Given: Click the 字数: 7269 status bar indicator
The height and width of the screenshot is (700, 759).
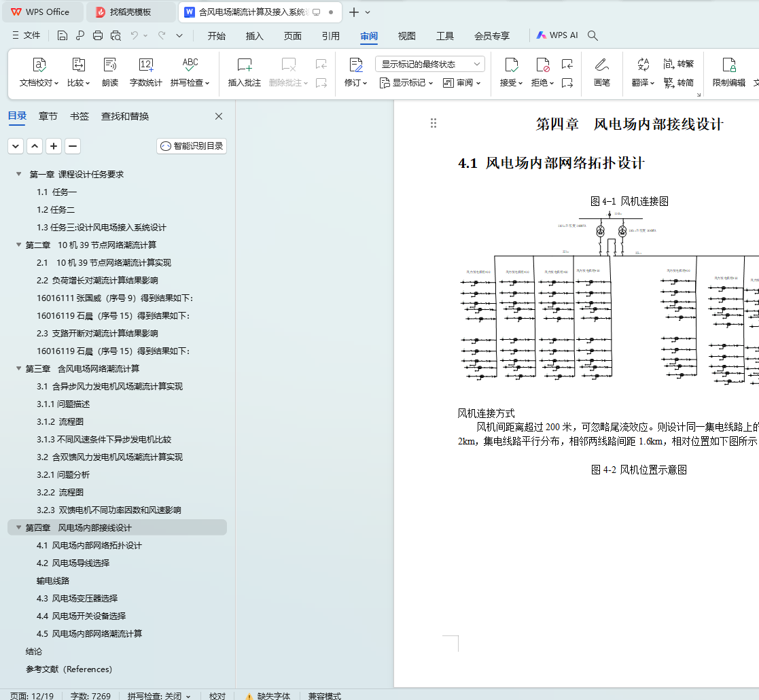Looking at the screenshot, I should click(x=90, y=696).
